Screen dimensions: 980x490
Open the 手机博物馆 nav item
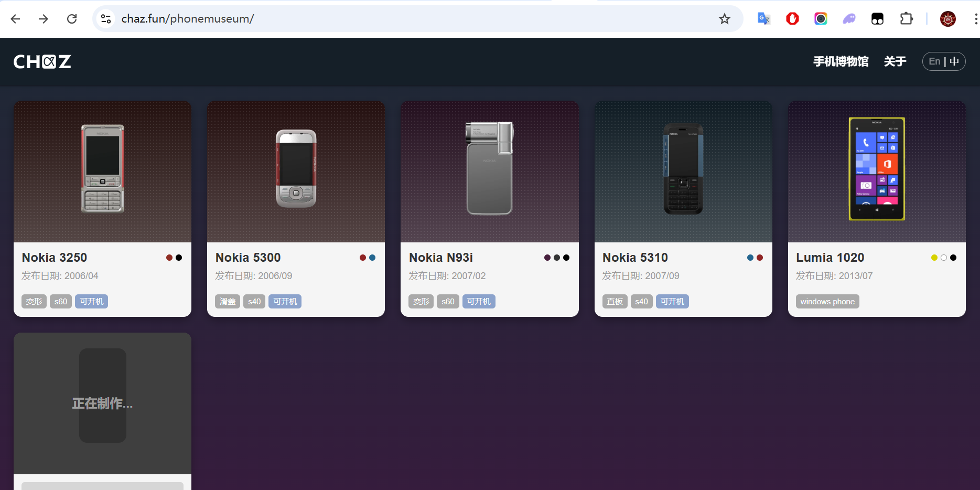[x=841, y=61]
